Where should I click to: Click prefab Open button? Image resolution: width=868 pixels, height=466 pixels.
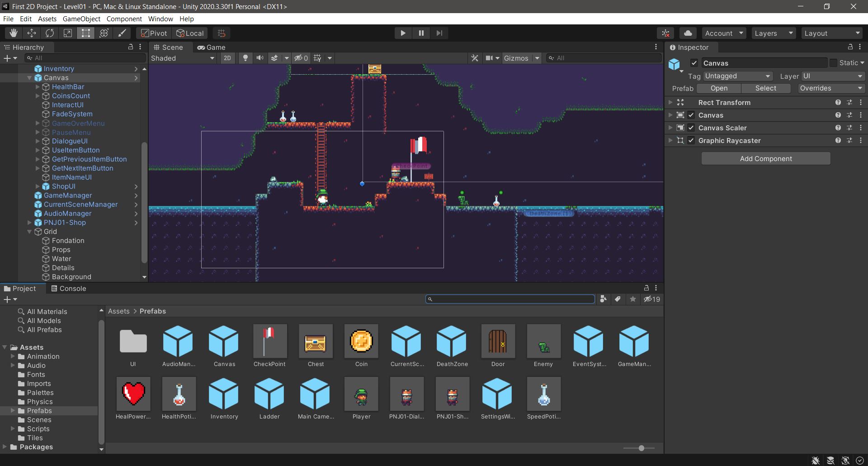point(719,88)
